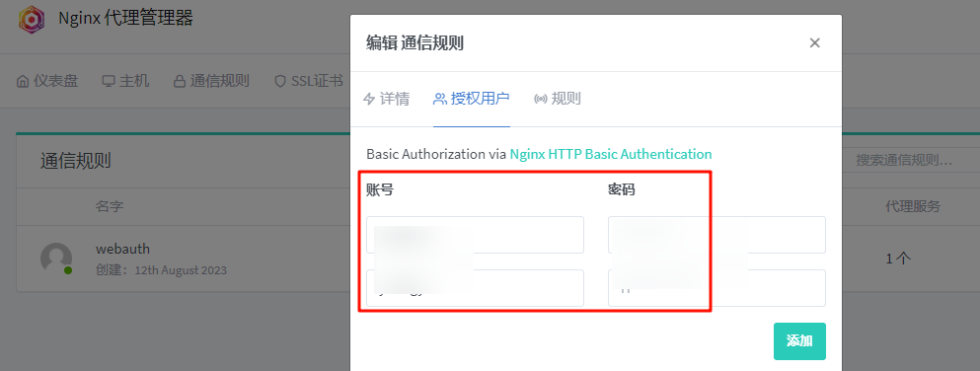980x371 pixels.
Task: Open Nginx HTTP Basic Authentication link
Action: click(611, 154)
